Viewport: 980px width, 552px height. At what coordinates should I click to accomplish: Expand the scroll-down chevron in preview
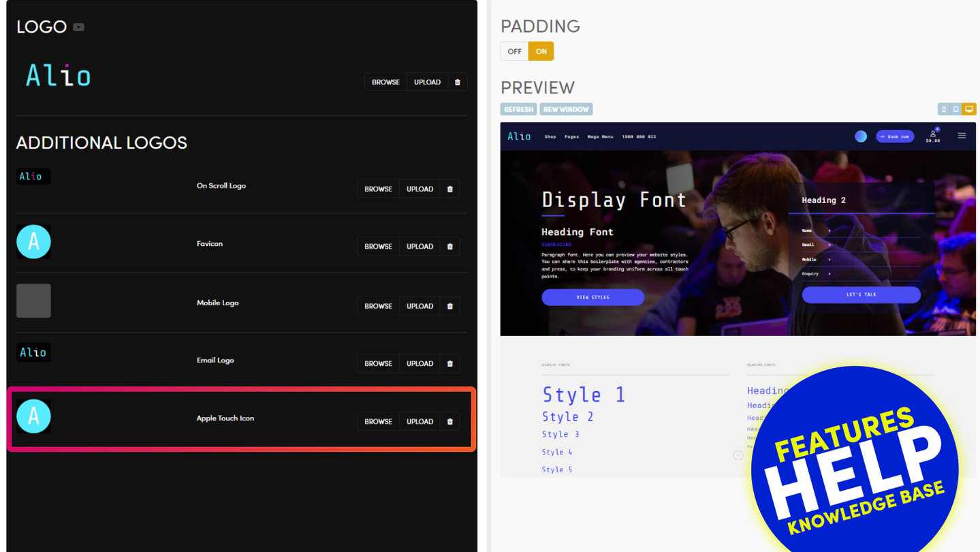click(738, 455)
